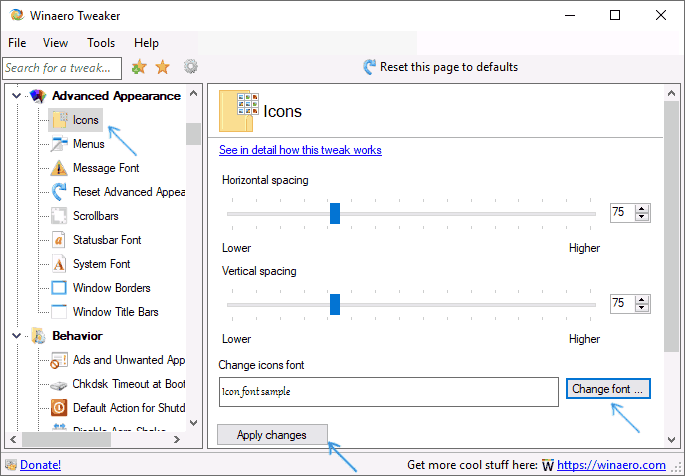Click the Vertical spacing value field showing 75

coord(623,303)
